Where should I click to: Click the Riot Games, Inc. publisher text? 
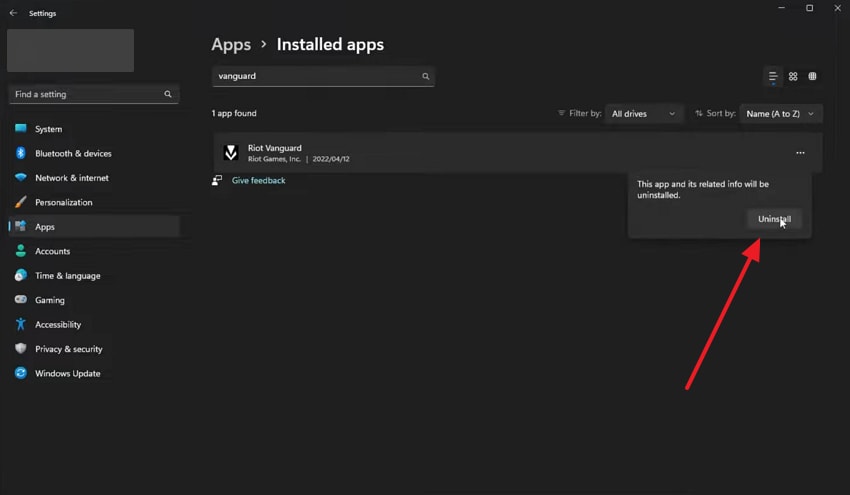(x=274, y=159)
